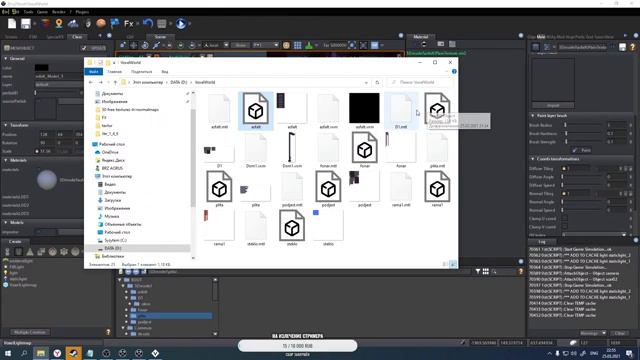The width and height of the screenshot is (640, 360).
Task: Open the Render menu
Action: pyautogui.click(x=59, y=12)
